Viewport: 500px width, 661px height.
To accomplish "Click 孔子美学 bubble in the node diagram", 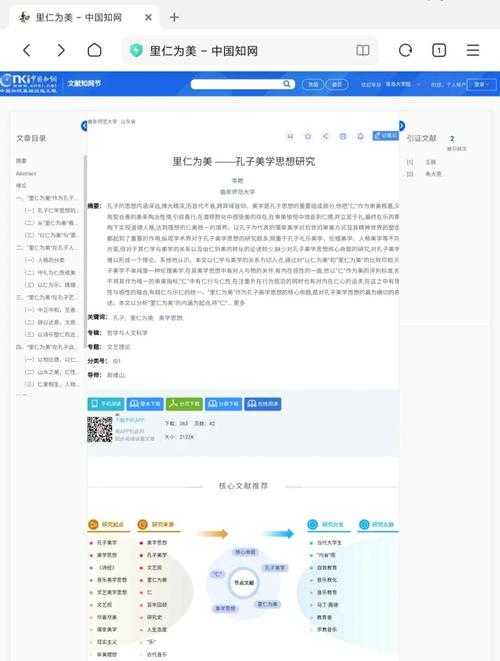I will click(x=275, y=568).
